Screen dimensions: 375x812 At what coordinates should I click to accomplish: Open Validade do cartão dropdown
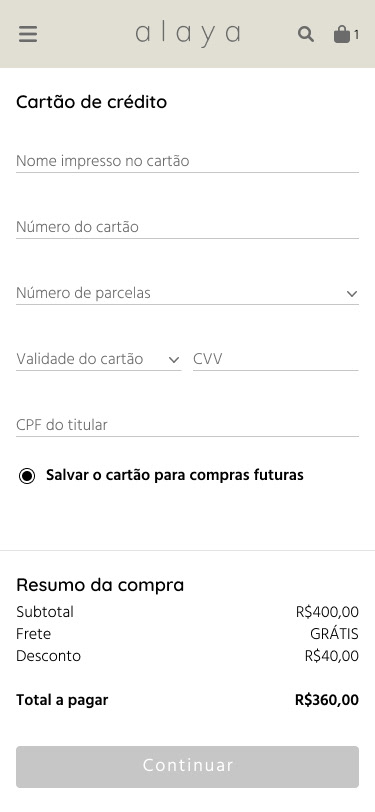pyautogui.click(x=98, y=359)
